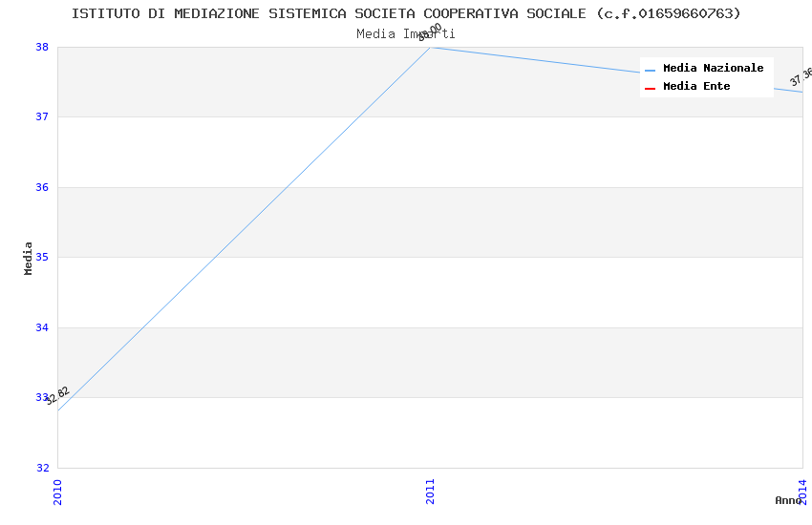
Task: Click the 2011 x-axis label
Action: click(430, 492)
